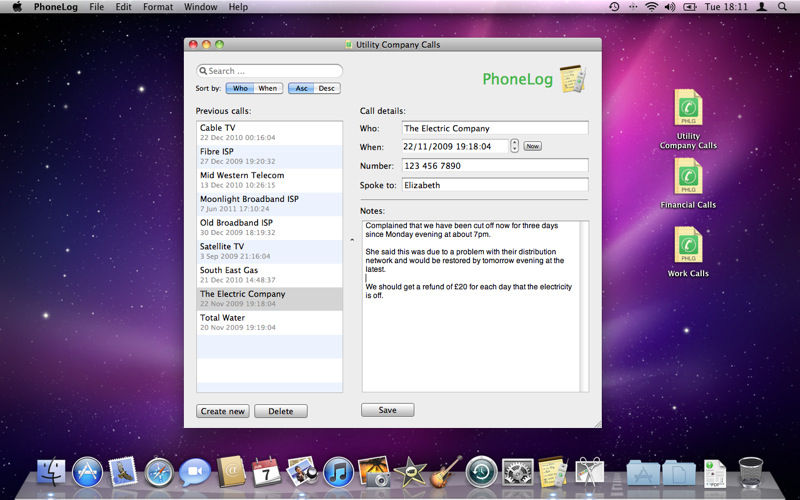Open the Format menu
Viewport: 800px width, 500px height.
(158, 7)
